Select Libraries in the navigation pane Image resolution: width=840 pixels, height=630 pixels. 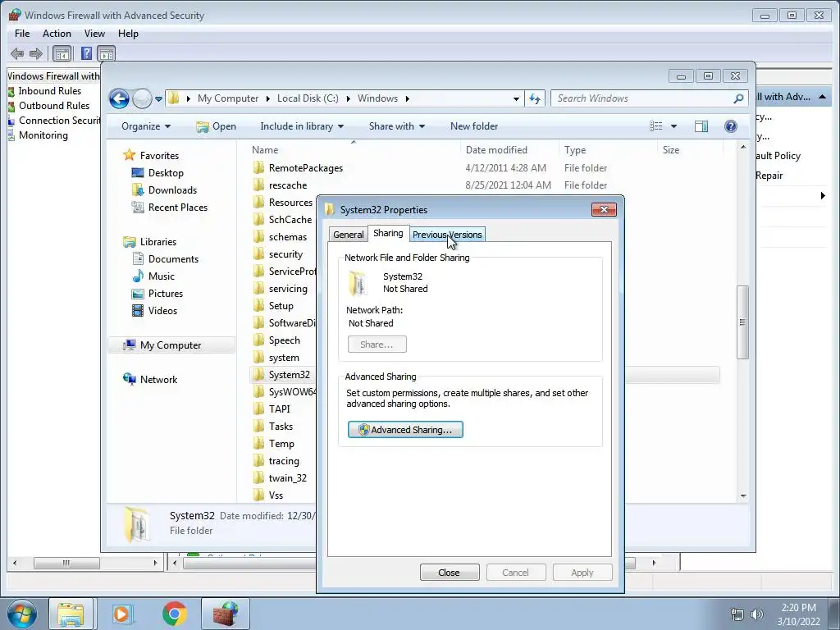click(158, 242)
